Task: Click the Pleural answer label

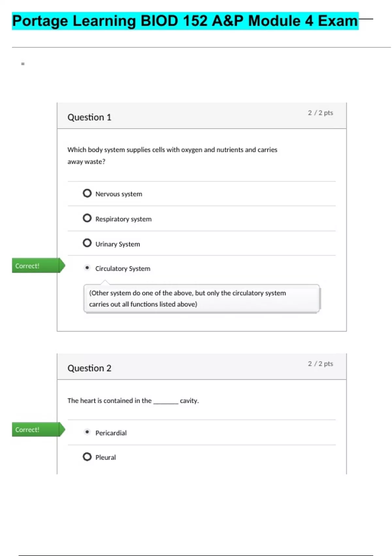Action: click(x=106, y=457)
